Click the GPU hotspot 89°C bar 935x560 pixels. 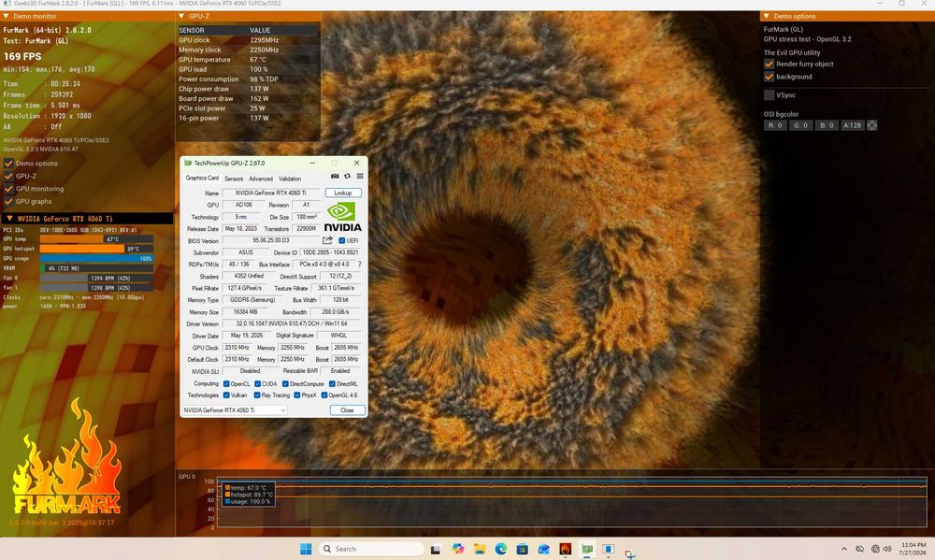[96, 249]
